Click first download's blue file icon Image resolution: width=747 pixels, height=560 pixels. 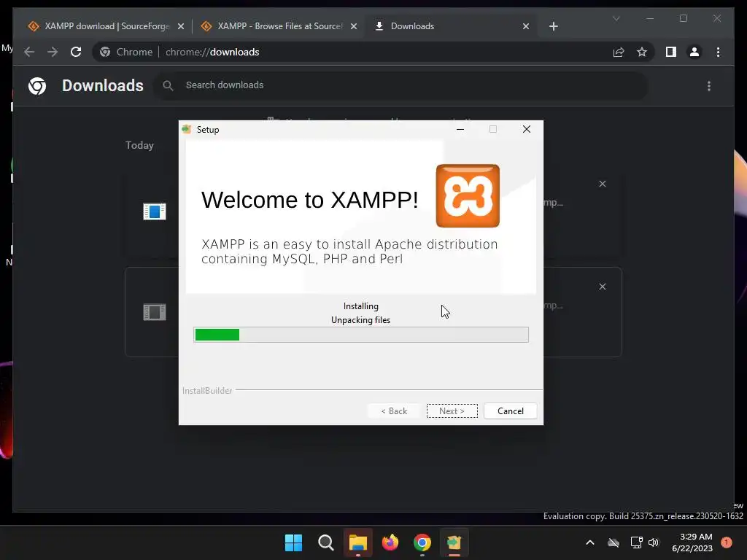point(155,211)
